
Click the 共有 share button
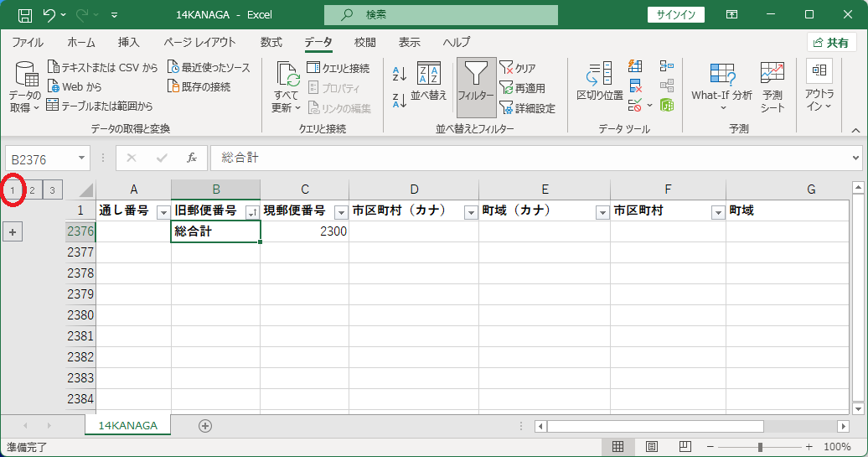[x=831, y=43]
